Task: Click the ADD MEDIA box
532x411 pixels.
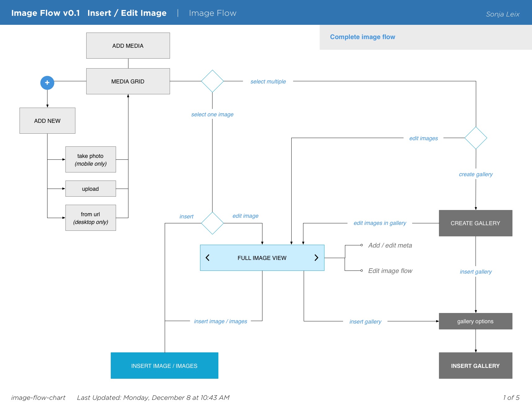Action: point(128,46)
